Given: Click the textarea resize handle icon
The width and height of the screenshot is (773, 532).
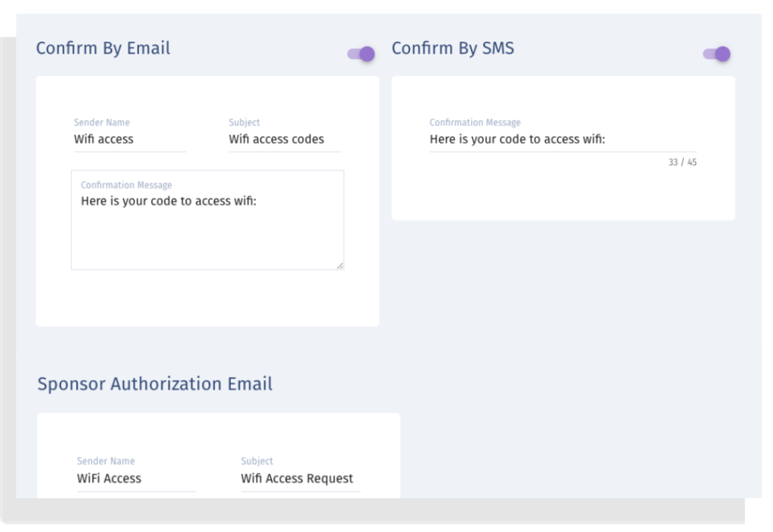Looking at the screenshot, I should click(x=339, y=264).
